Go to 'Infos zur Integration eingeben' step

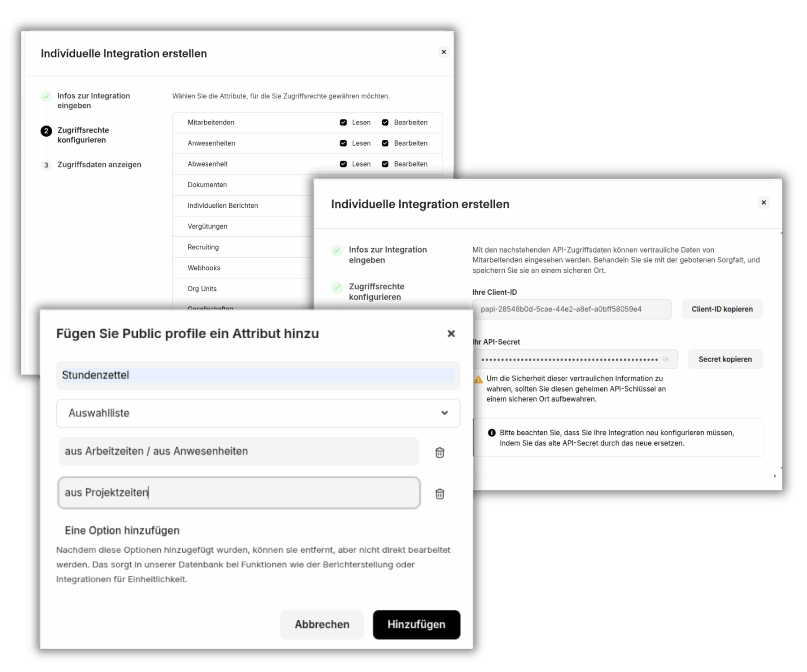(x=93, y=101)
